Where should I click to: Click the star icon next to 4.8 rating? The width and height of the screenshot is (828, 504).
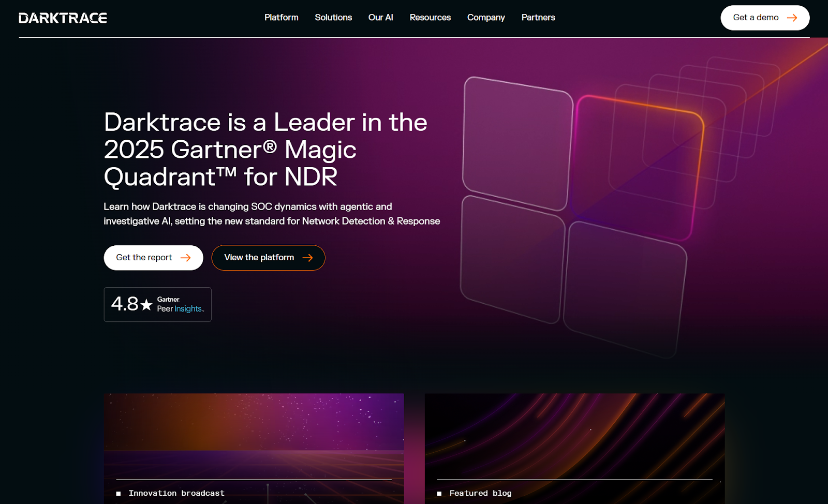(146, 305)
